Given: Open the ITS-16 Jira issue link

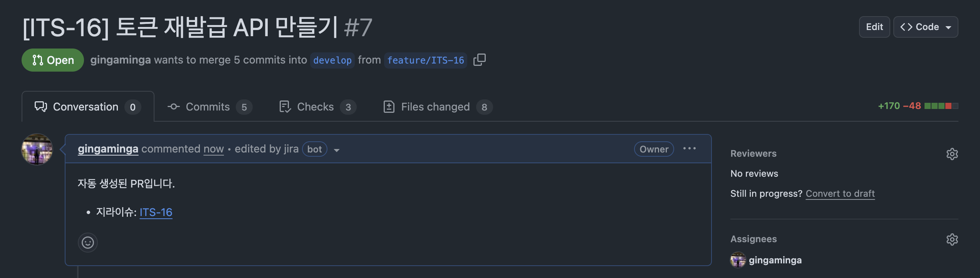Looking at the screenshot, I should (156, 212).
